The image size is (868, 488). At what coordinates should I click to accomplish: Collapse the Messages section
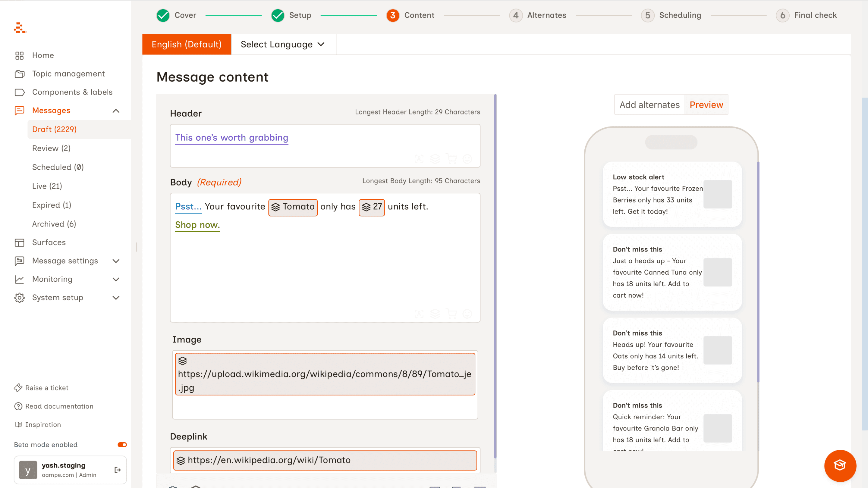[x=116, y=111]
